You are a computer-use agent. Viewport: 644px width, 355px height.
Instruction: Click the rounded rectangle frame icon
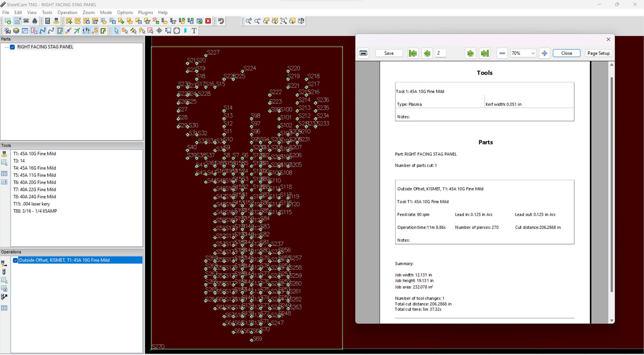tap(177, 31)
